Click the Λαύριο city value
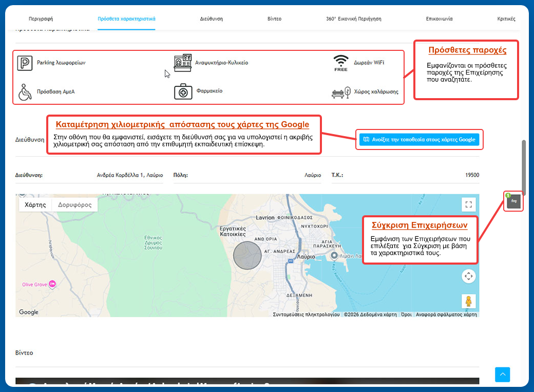Image resolution: width=534 pixels, height=392 pixels. tap(313, 175)
